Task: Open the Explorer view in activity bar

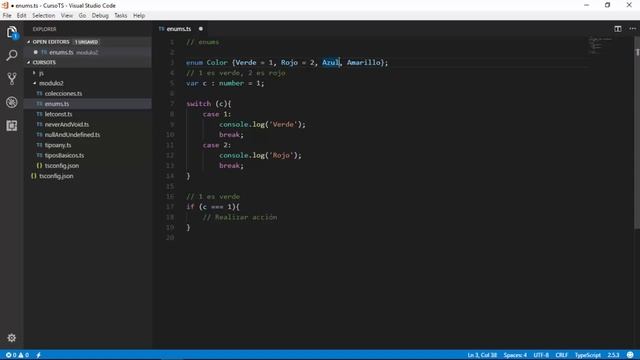Action: pos(12,32)
